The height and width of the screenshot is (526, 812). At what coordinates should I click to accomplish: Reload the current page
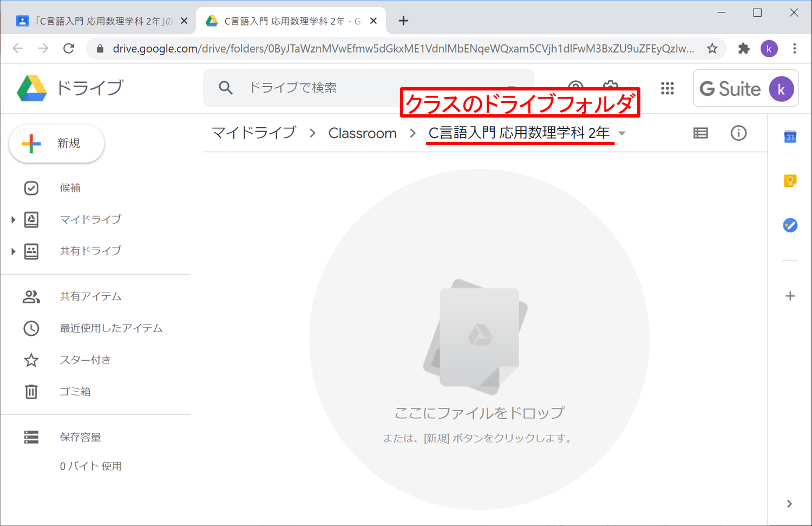pos(69,49)
